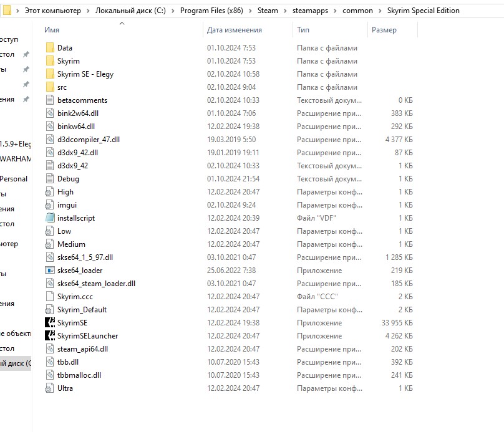Click the Файл "VDF" type cell
Viewport: 504px width, 432px height.
coord(317,218)
